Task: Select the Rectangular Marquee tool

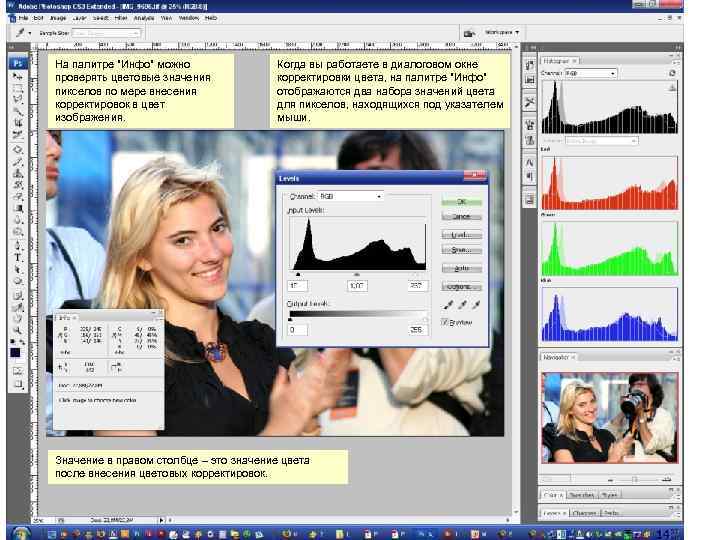Action: [17, 87]
